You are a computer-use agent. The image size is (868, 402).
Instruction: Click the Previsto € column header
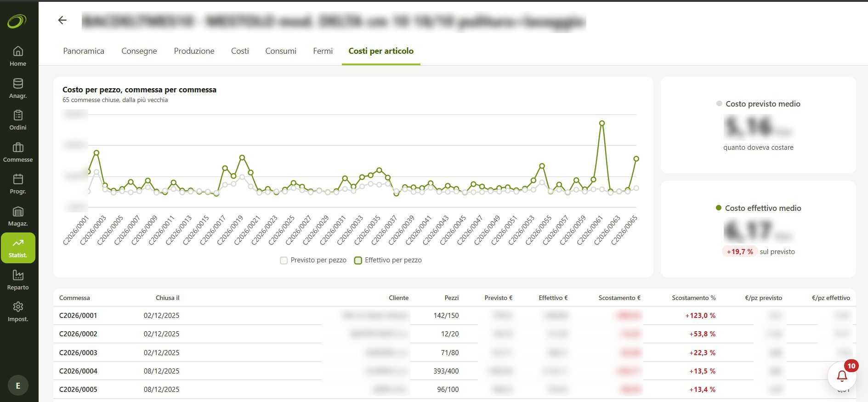point(499,298)
